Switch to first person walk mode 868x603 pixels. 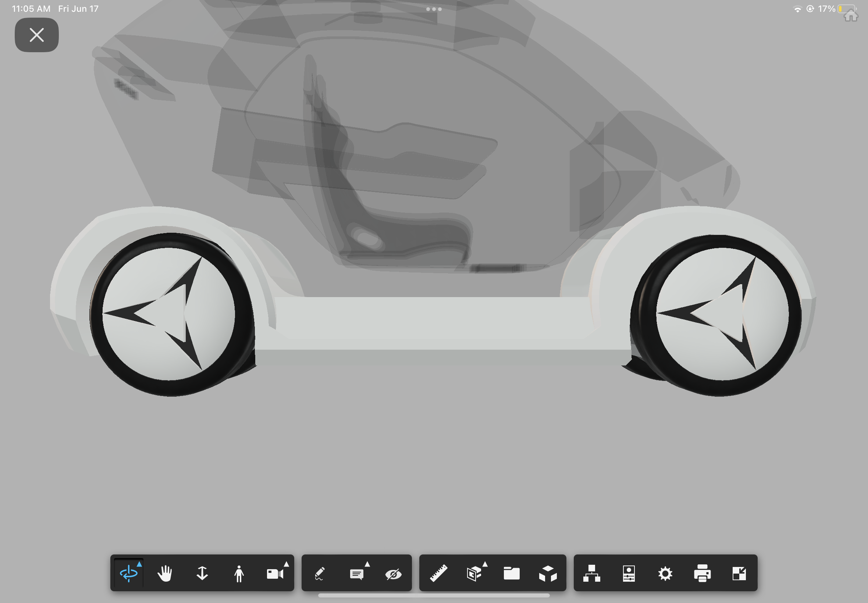pyautogui.click(x=239, y=573)
